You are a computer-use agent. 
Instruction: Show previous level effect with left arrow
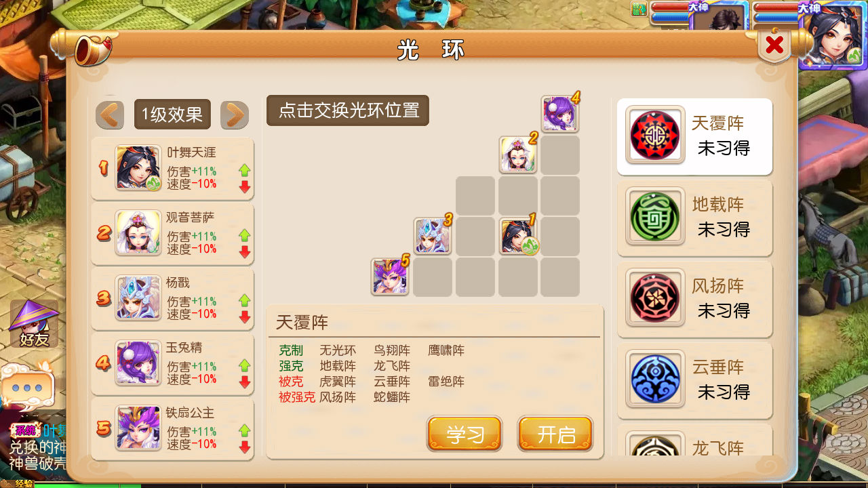[110, 115]
